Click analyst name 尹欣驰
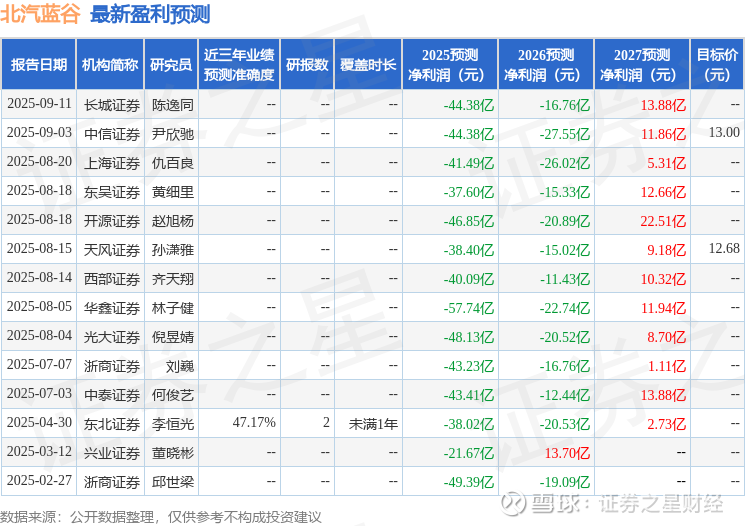 coord(172,134)
